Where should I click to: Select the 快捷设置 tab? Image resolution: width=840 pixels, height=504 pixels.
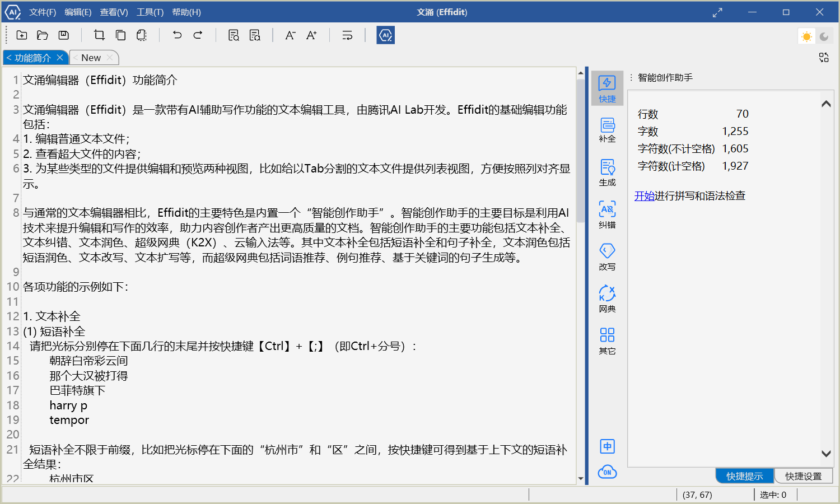pos(803,476)
